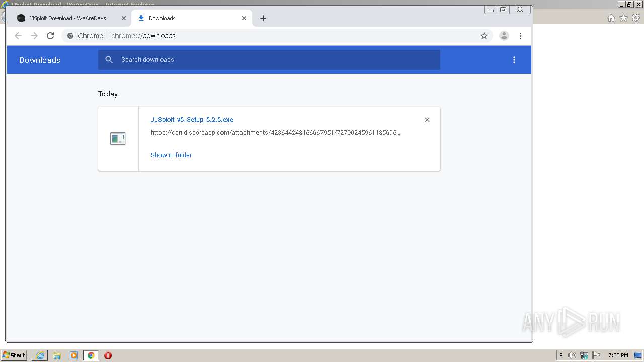The image size is (644, 362).
Task: Maximize the Chrome window
Action: (x=503, y=10)
